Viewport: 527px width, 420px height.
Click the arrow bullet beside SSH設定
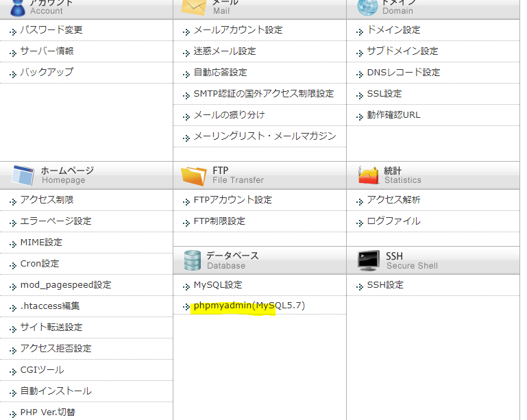click(x=360, y=287)
